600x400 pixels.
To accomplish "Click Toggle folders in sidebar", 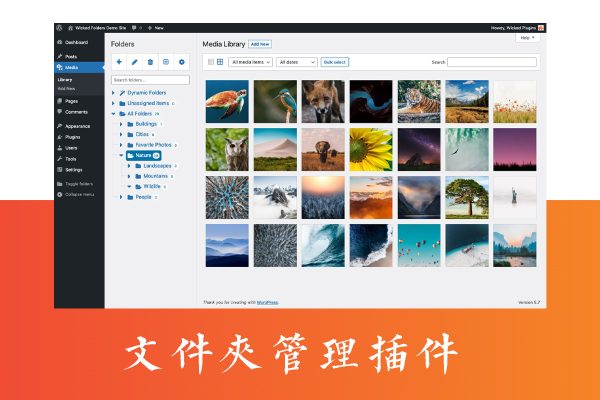I will click(x=80, y=184).
